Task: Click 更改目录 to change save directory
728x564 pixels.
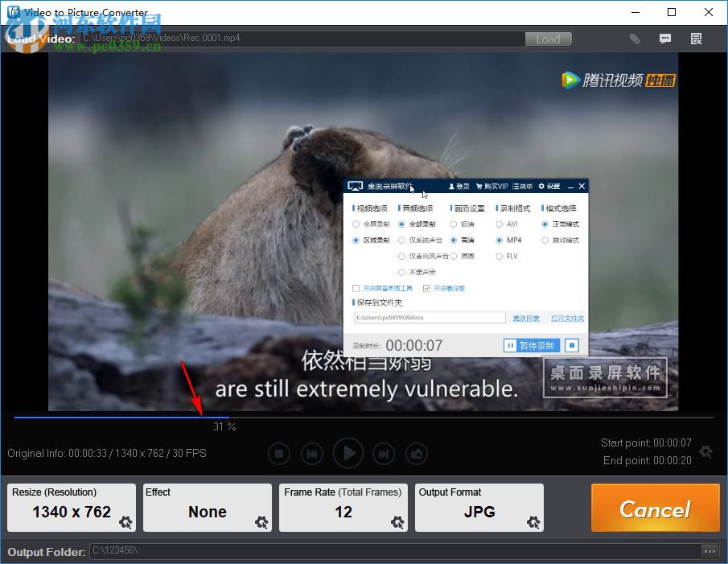Action: pos(526,318)
